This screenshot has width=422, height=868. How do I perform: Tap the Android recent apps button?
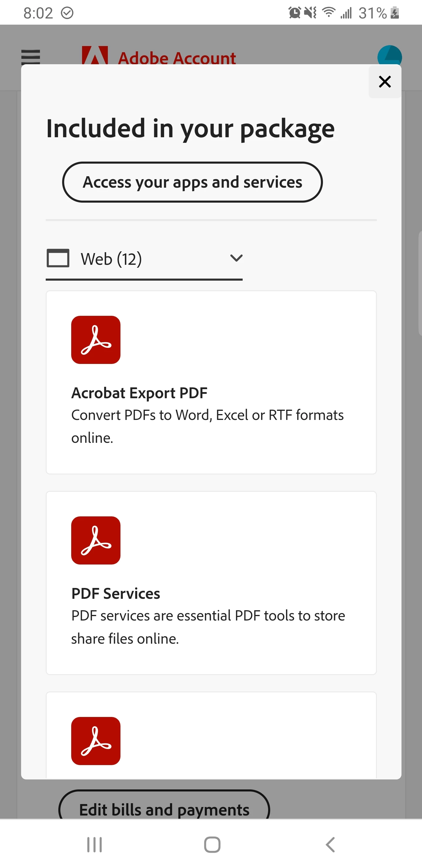point(94,845)
